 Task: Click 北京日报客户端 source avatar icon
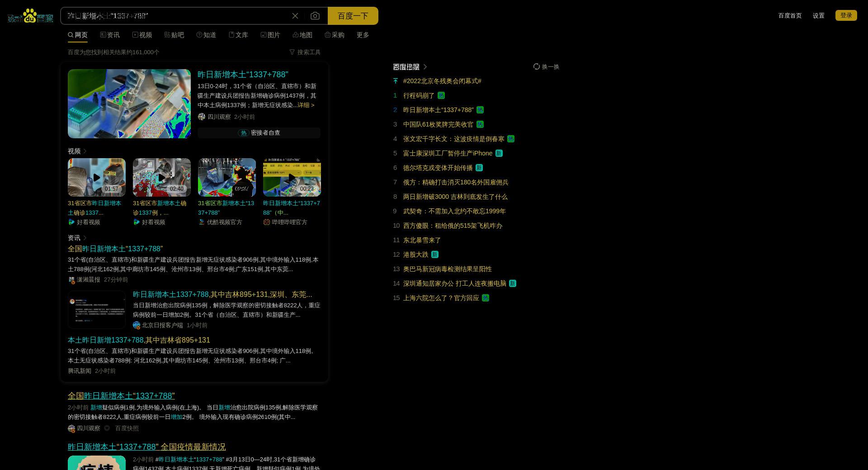137,325
